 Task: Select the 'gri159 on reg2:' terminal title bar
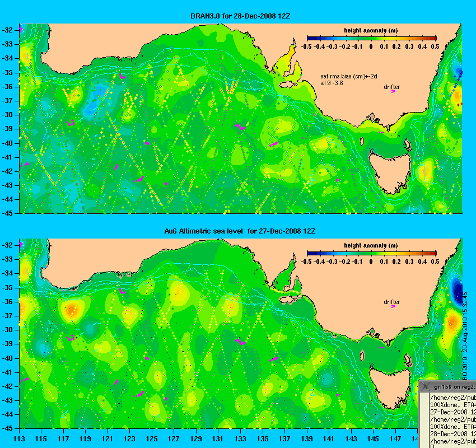[x=448, y=386]
